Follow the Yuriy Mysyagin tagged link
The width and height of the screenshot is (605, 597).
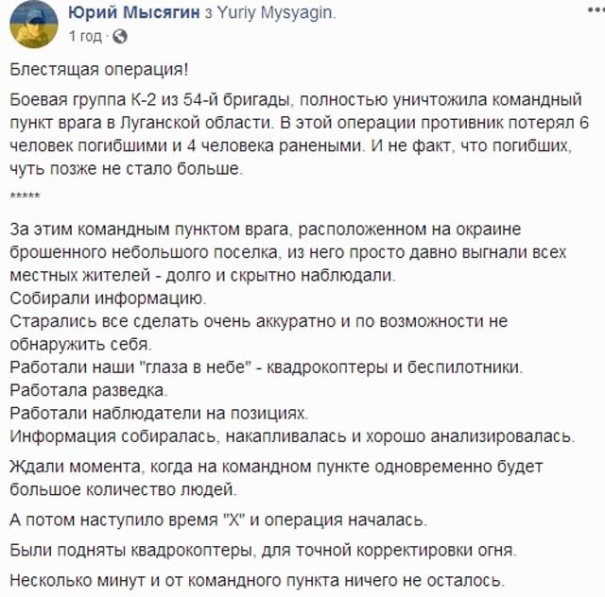(277, 13)
